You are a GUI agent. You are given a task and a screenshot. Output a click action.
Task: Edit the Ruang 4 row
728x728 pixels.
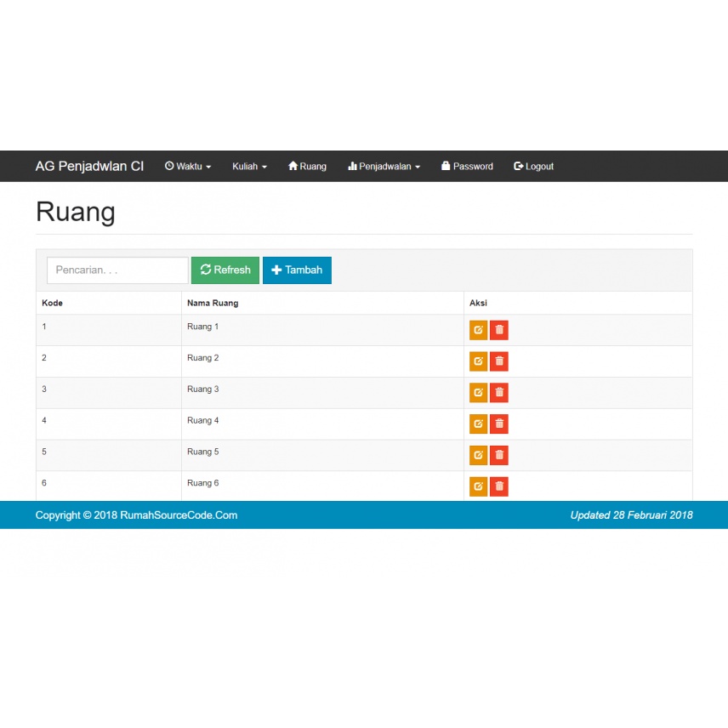pyautogui.click(x=478, y=424)
